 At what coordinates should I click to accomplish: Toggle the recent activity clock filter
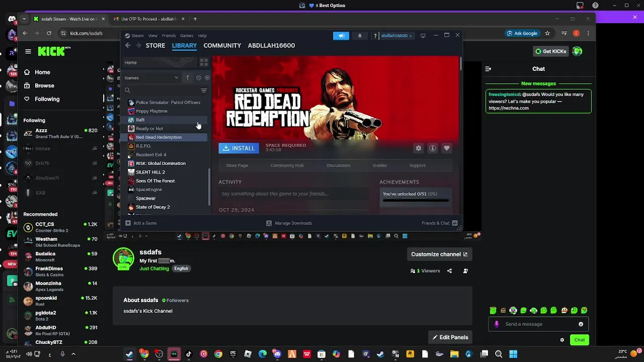(x=198, y=78)
